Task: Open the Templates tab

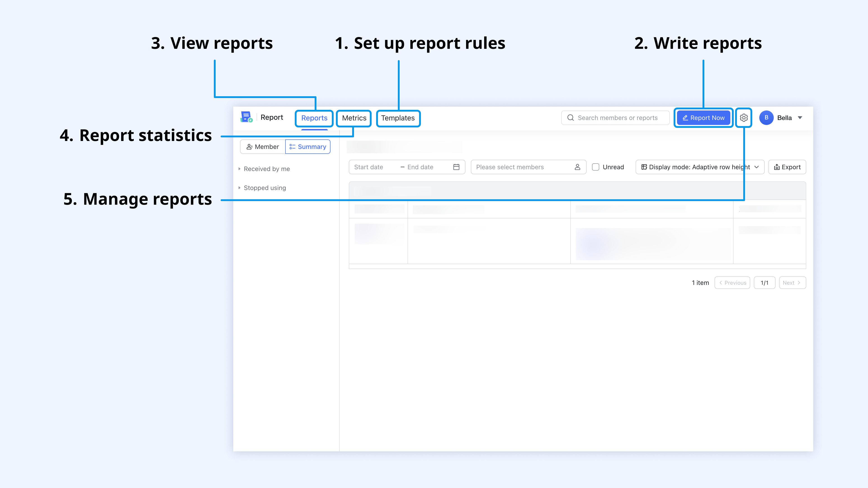Action: [x=398, y=118]
